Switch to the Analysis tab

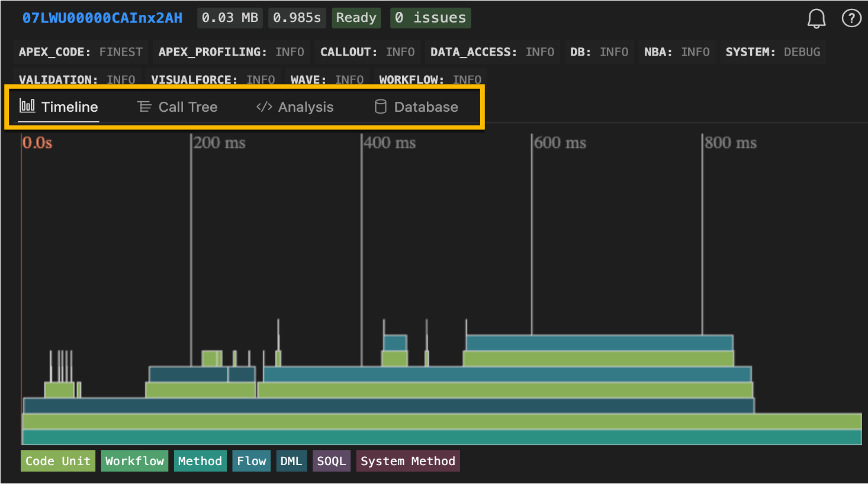coord(295,107)
